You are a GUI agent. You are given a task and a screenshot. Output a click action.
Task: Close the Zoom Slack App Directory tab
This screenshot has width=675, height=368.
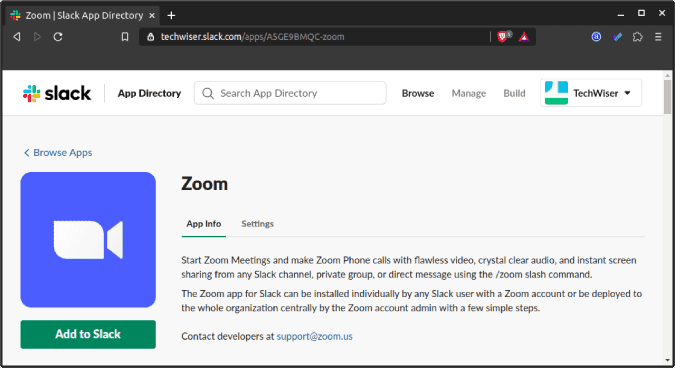tap(152, 15)
